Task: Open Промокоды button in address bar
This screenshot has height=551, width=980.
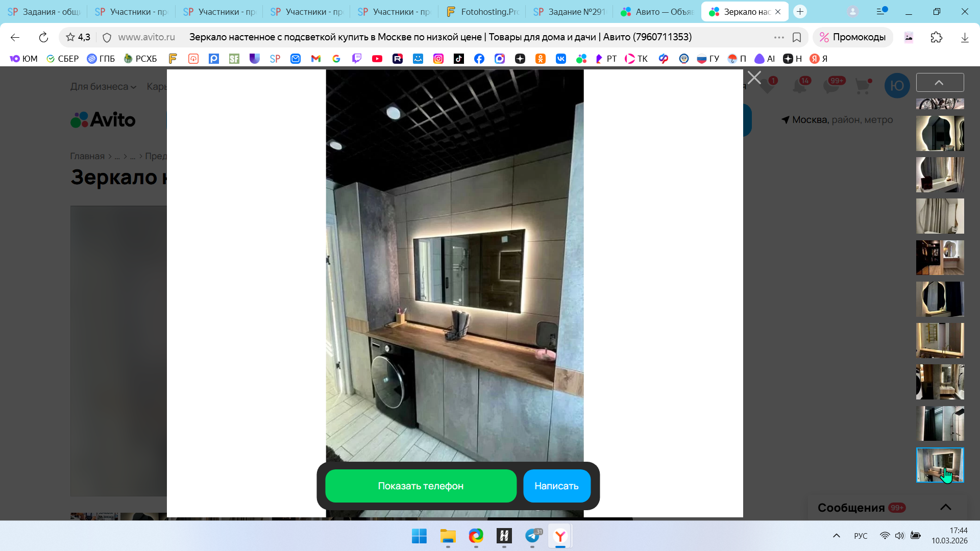Action: pyautogui.click(x=853, y=37)
